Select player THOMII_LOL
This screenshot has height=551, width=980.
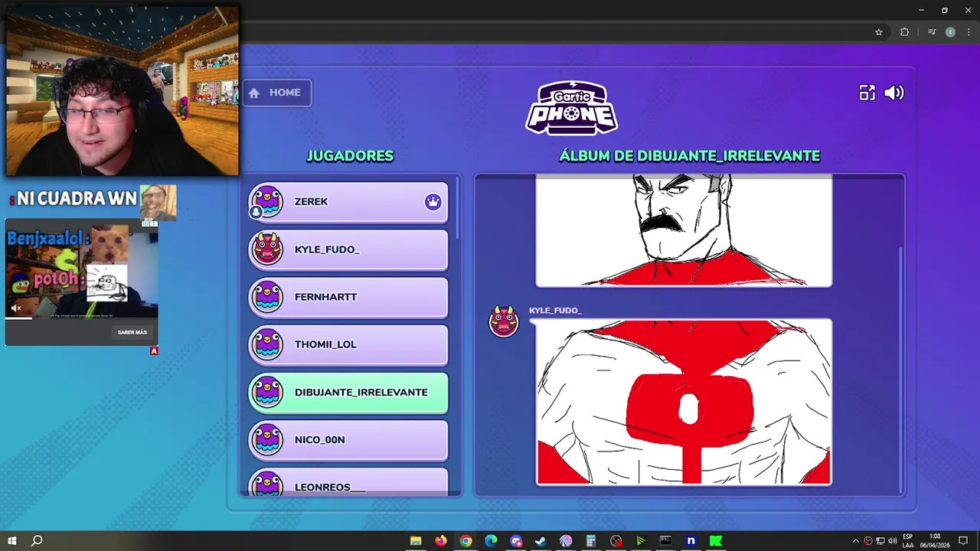click(x=348, y=344)
